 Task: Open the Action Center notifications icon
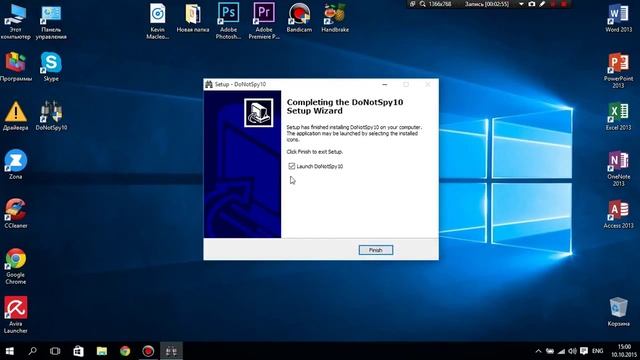tap(584, 351)
